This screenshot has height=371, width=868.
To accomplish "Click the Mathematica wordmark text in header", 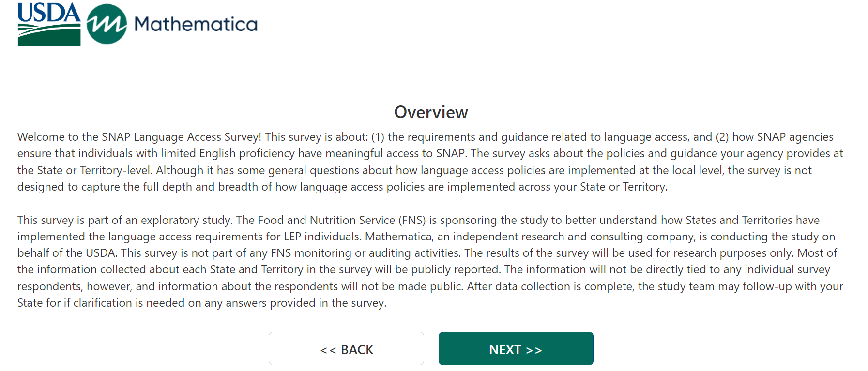I will pyautogui.click(x=196, y=24).
